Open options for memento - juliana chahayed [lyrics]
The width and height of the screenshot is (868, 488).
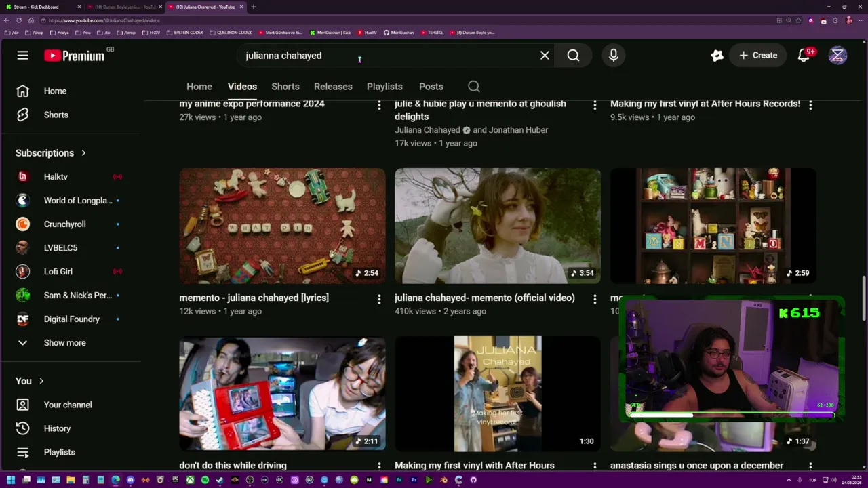point(379,299)
